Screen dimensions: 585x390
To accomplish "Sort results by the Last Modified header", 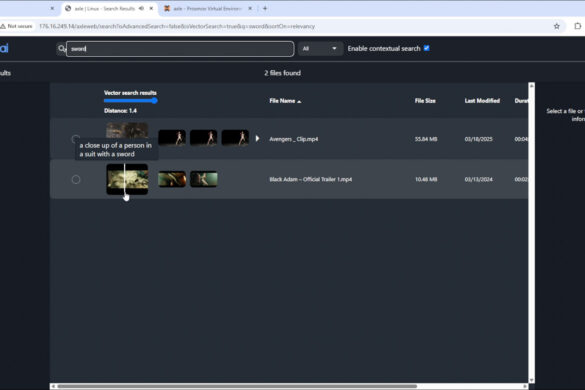I will pos(482,101).
